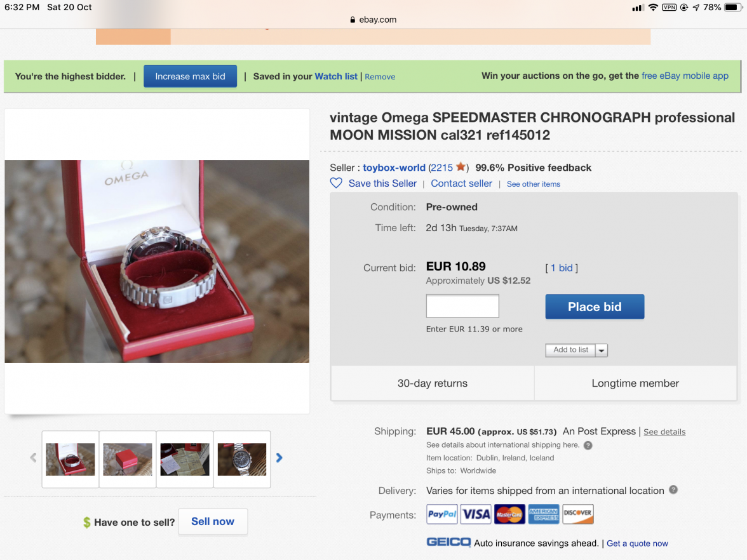Click the PayPal payment icon
747x560 pixels.
441,514
